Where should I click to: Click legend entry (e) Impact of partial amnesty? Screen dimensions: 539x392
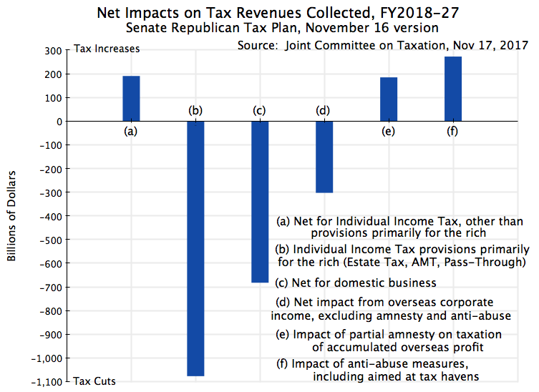click(x=389, y=340)
